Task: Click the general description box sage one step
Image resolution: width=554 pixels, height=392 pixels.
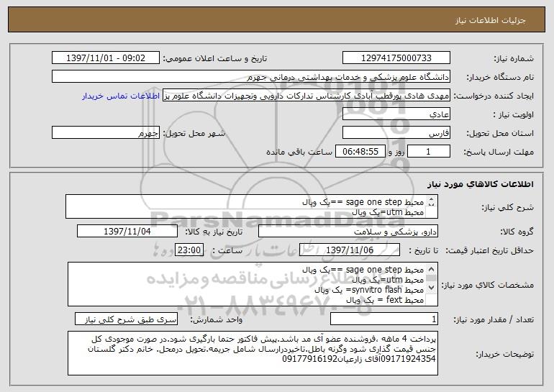Action: point(252,206)
